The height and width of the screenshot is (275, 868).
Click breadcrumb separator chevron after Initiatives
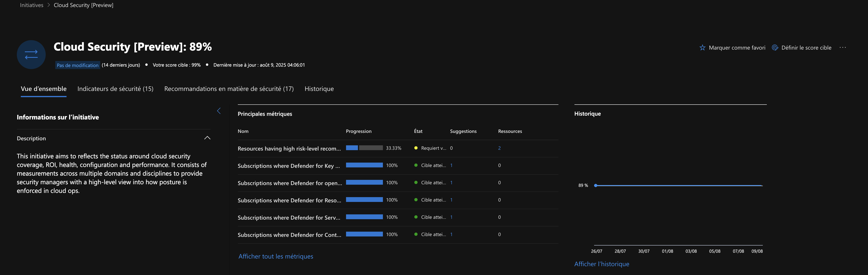click(48, 5)
